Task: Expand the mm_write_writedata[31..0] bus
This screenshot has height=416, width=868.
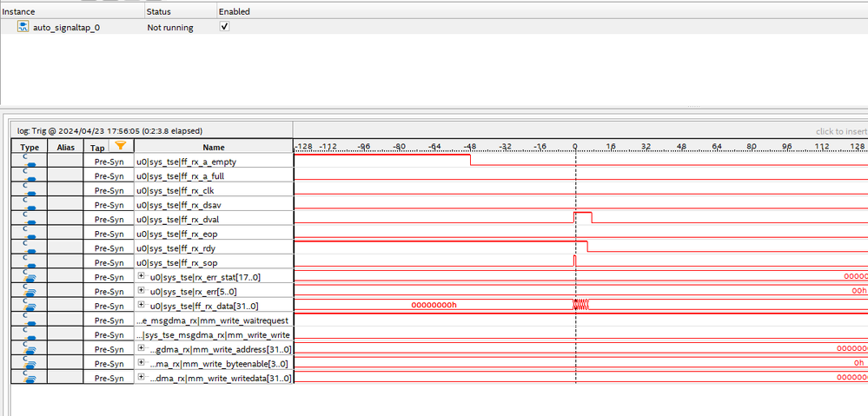Action: tap(141, 377)
